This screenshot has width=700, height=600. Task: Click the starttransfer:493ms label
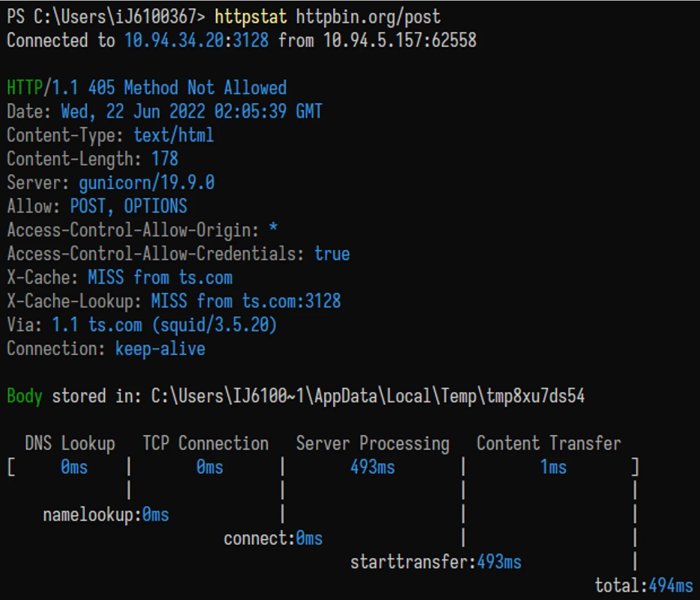(435, 562)
